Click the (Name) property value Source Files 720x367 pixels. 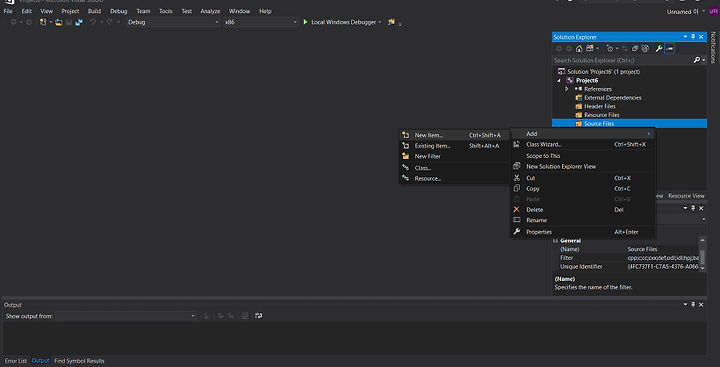point(663,249)
